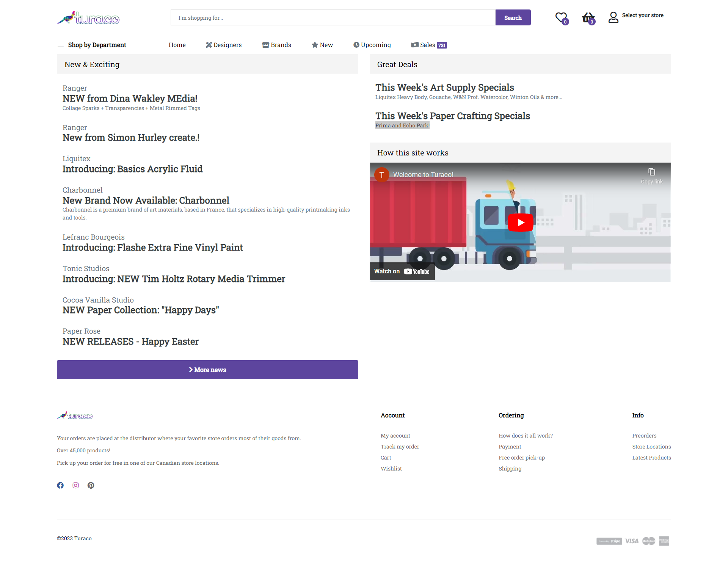Open the New menu item
The height and width of the screenshot is (563, 728).
[x=322, y=45]
